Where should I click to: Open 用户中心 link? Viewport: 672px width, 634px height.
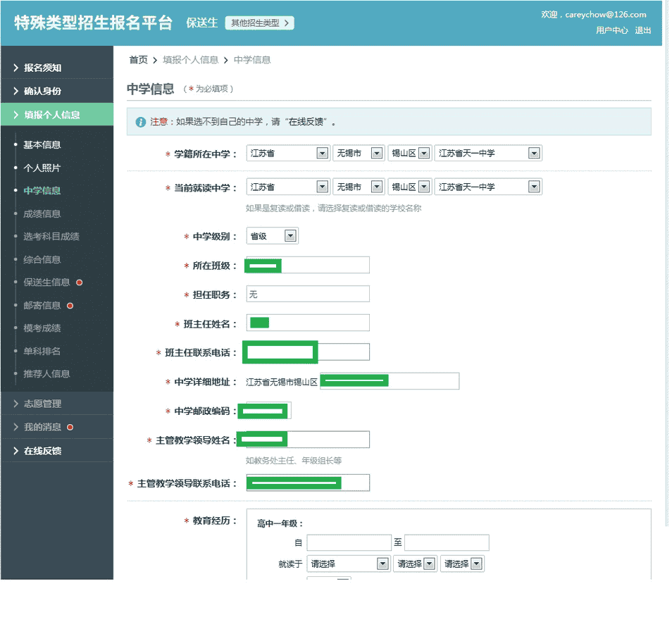pyautogui.click(x=611, y=30)
